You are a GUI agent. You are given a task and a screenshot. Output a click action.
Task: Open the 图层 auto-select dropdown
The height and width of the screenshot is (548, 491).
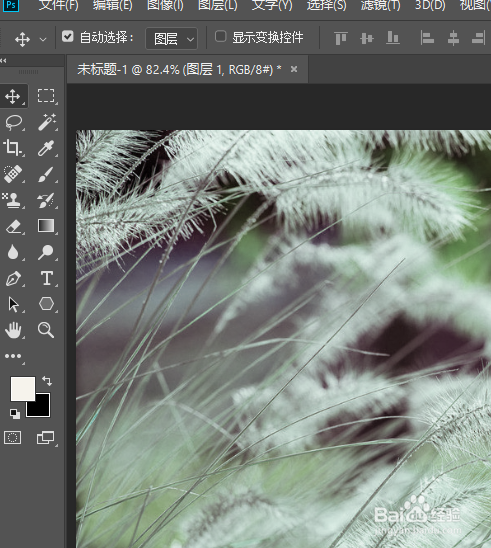pyautogui.click(x=171, y=38)
